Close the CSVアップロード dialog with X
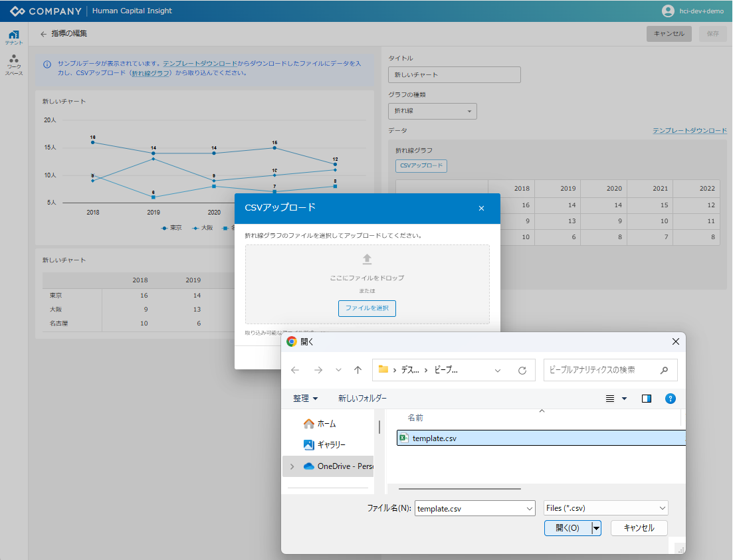The width and height of the screenshot is (733, 560). 481,209
